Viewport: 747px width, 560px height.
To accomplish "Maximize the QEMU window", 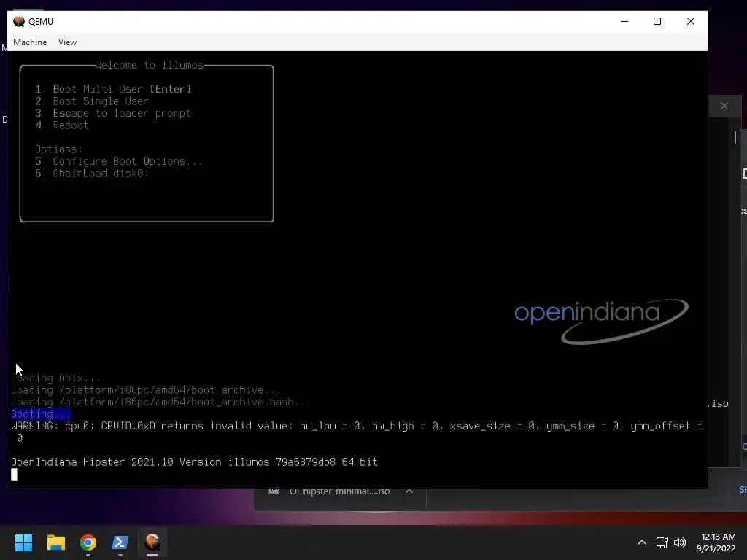I will pyautogui.click(x=657, y=21).
